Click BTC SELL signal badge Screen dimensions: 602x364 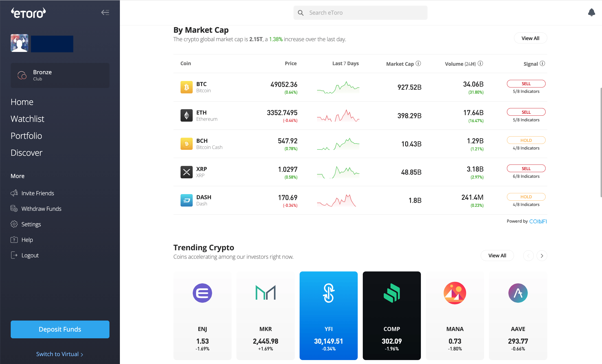click(x=526, y=84)
